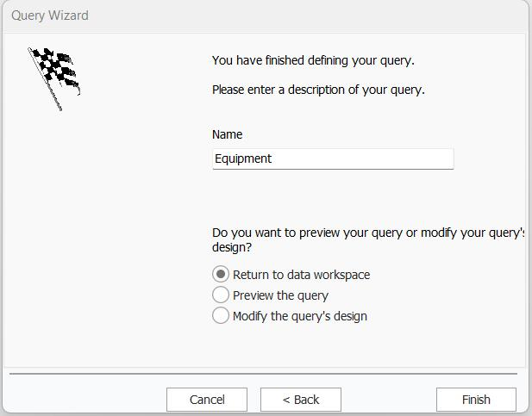The width and height of the screenshot is (532, 416).
Task: Click the "Please enter a description" text
Action: (x=318, y=90)
